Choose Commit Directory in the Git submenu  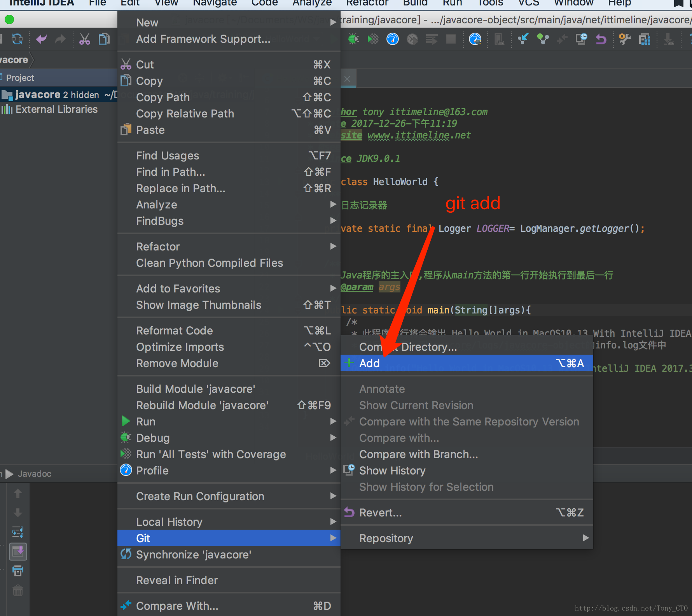(x=467, y=347)
